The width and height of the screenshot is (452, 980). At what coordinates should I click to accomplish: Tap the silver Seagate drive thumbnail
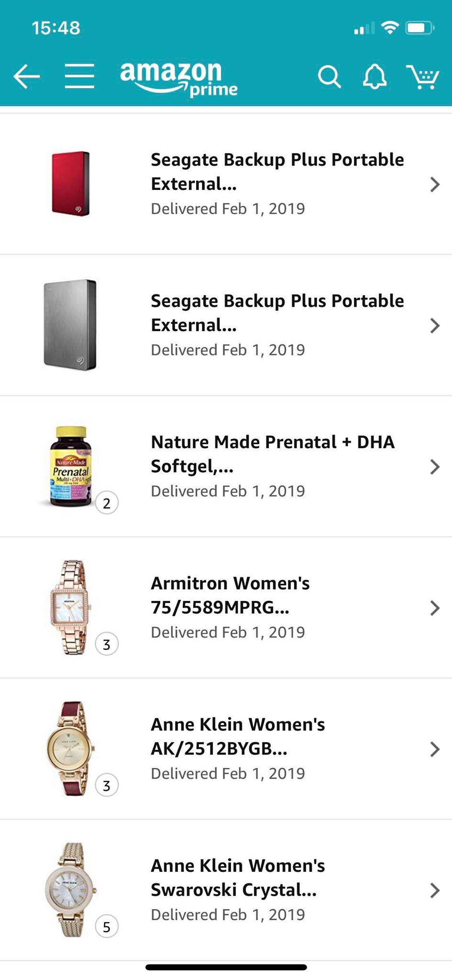pos(70,325)
